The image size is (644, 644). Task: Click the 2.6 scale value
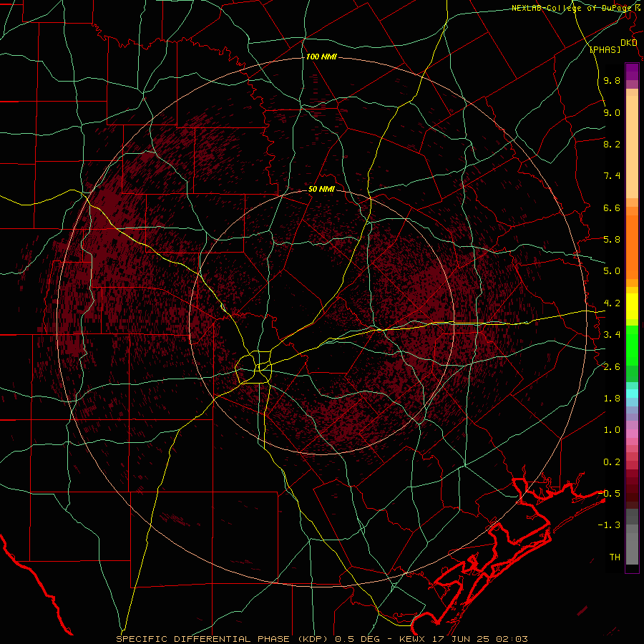coord(612,367)
